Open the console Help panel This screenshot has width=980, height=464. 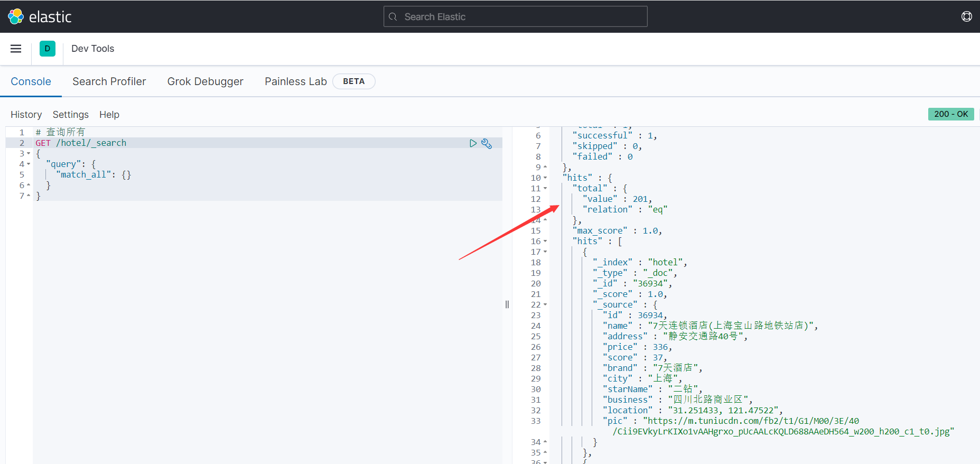click(x=109, y=115)
